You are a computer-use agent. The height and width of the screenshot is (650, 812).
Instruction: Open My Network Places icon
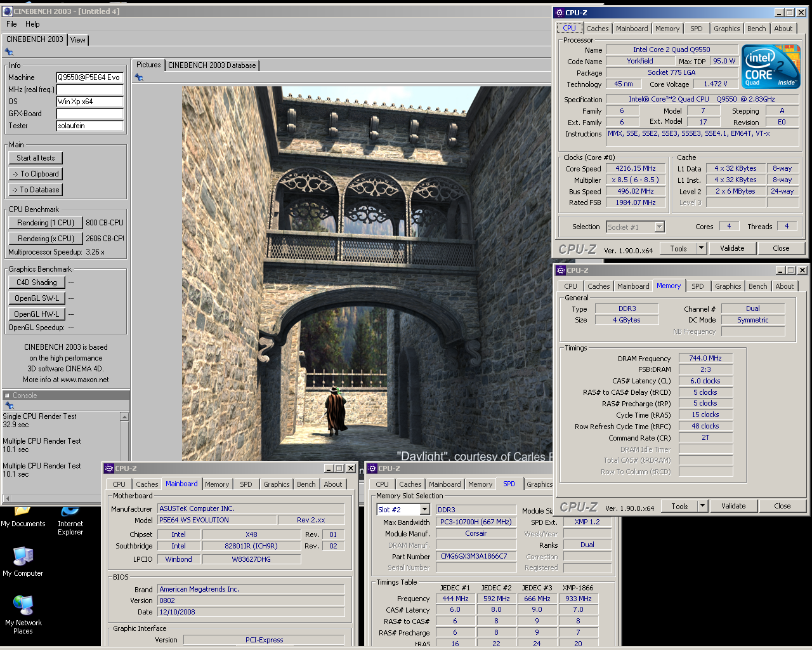[x=23, y=614]
